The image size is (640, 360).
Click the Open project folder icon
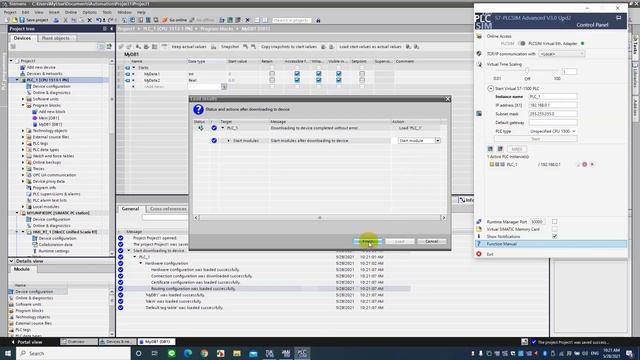click(14, 20)
